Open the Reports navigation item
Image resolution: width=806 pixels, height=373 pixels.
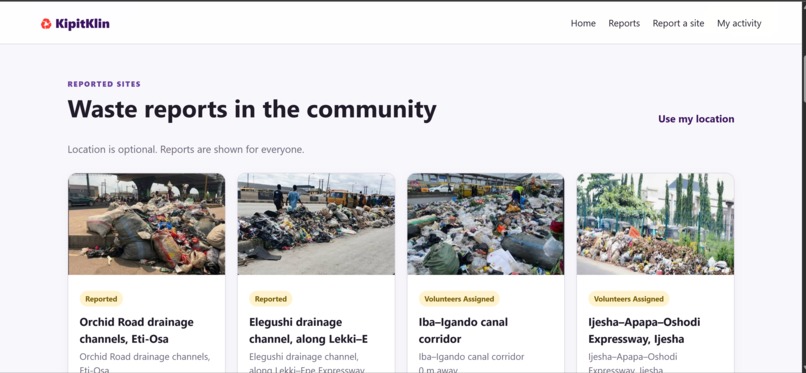pyautogui.click(x=624, y=23)
